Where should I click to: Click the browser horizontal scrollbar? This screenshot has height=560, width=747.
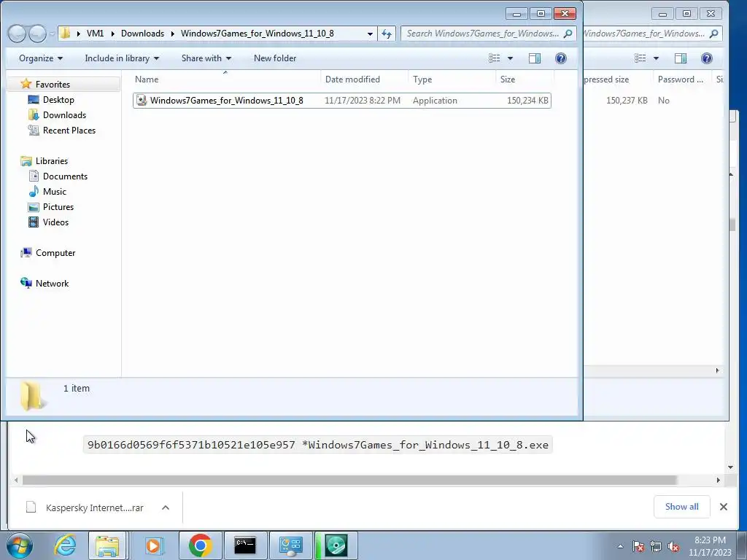point(349,480)
